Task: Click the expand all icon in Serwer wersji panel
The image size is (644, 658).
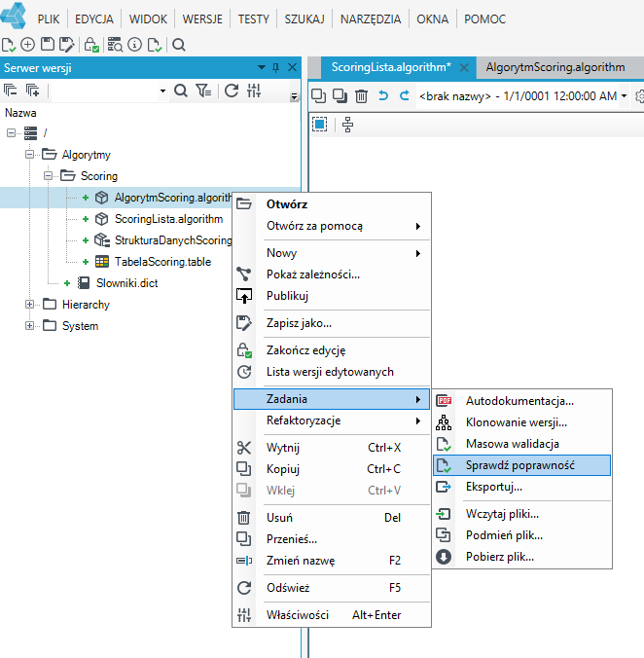Action: click(x=32, y=91)
